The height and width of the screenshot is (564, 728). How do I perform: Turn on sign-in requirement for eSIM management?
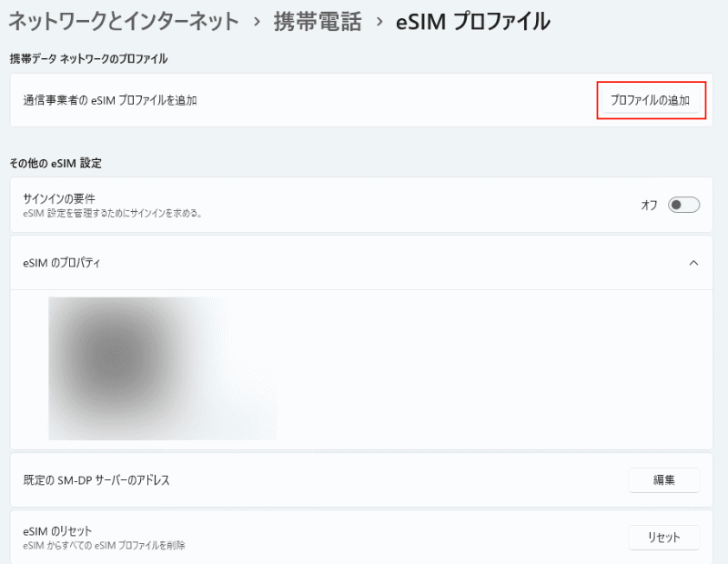click(685, 205)
